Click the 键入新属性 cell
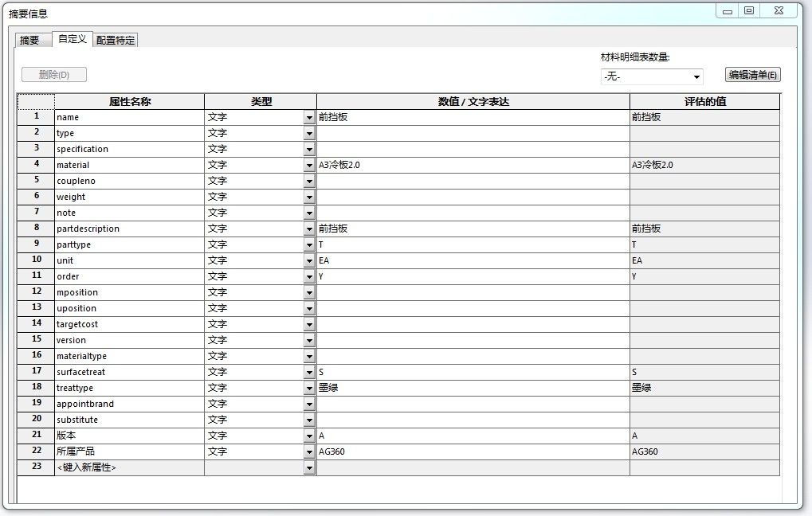 pos(129,467)
